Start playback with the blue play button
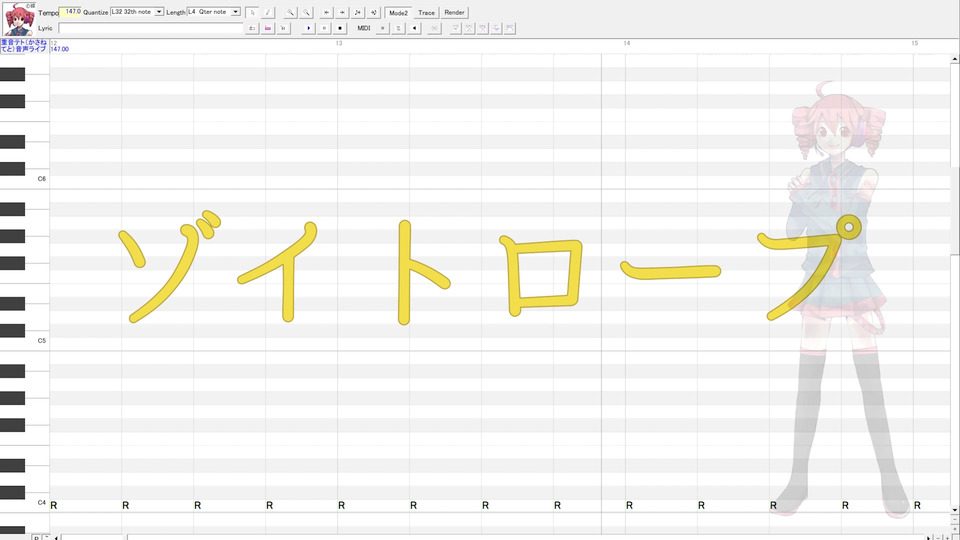The image size is (960, 540). tap(308, 28)
